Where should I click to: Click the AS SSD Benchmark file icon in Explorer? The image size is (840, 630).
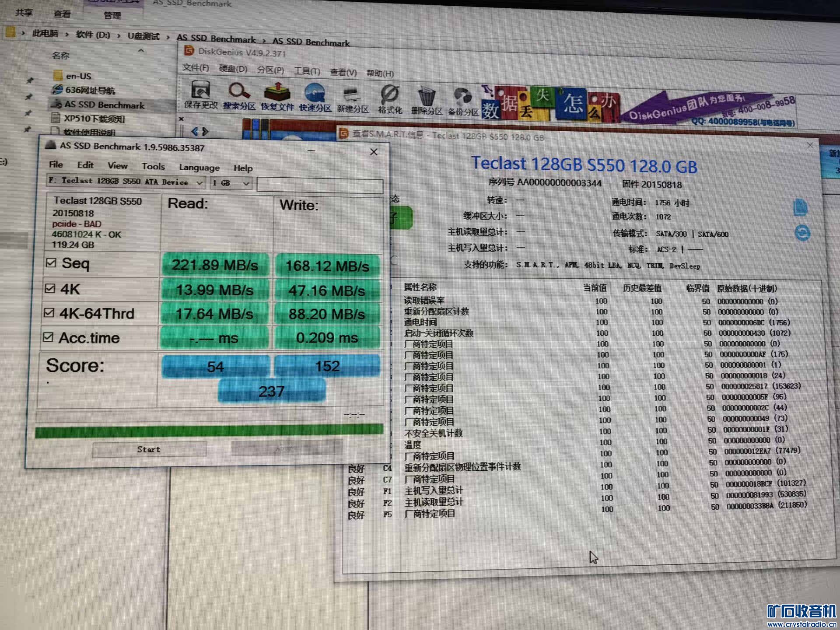point(56,104)
